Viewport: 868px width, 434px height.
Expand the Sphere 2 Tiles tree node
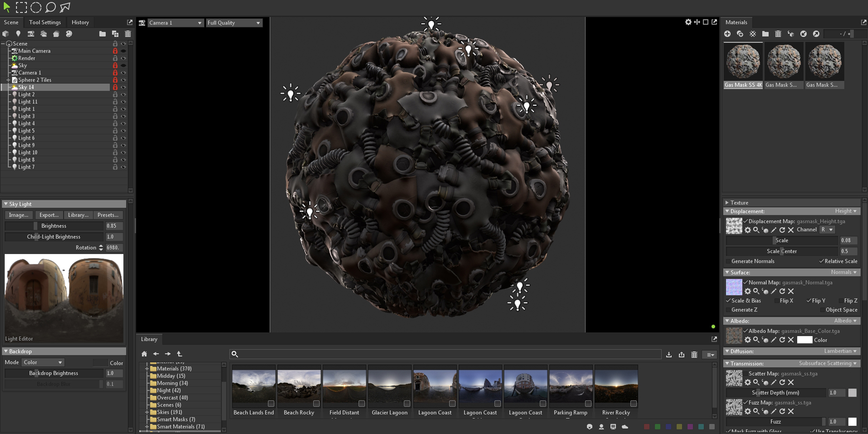[8, 80]
